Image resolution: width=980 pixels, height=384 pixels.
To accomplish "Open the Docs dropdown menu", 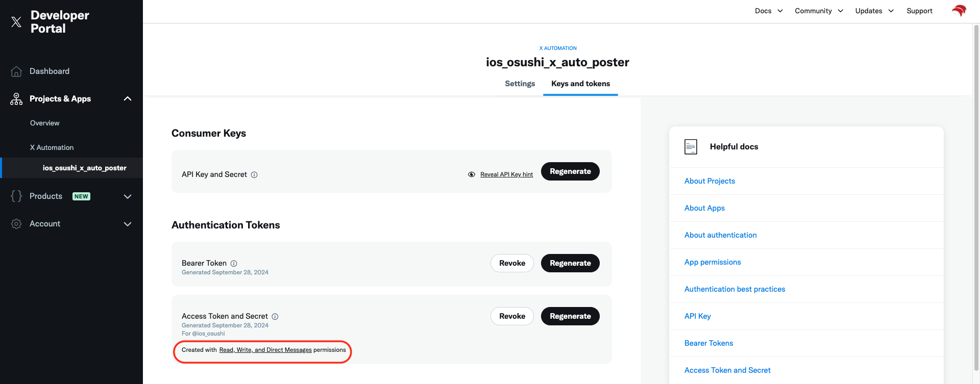I will pos(769,11).
